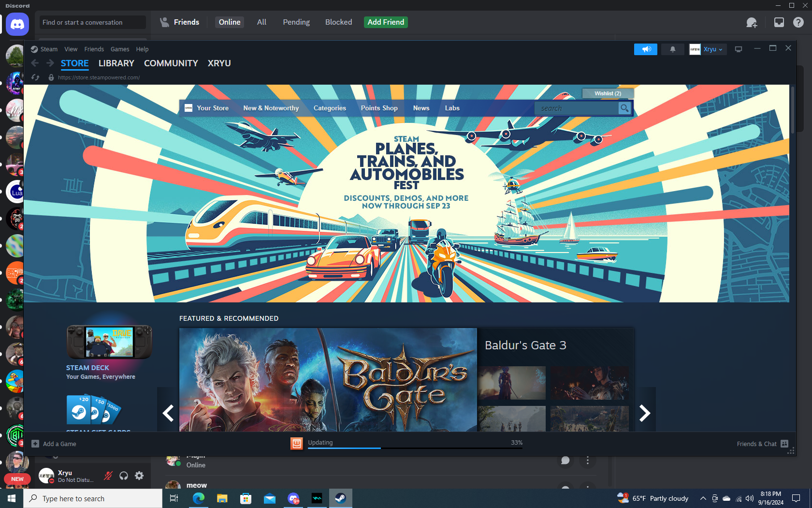This screenshot has width=812, height=508.
Task: Click the Steam store search field
Action: [x=576, y=108]
